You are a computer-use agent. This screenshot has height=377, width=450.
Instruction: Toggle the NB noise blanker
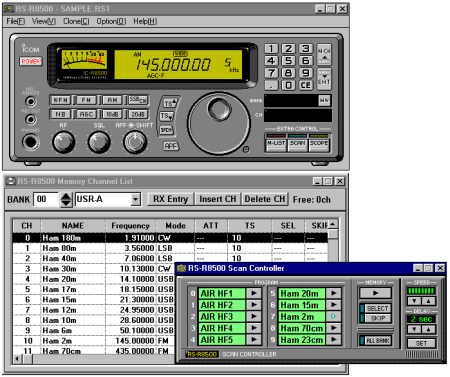[x=60, y=114]
